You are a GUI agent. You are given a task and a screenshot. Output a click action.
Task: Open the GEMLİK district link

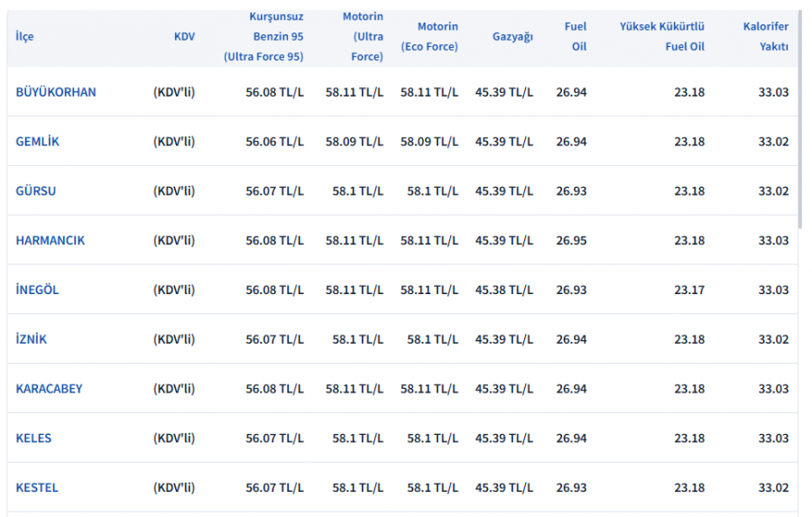(x=38, y=142)
